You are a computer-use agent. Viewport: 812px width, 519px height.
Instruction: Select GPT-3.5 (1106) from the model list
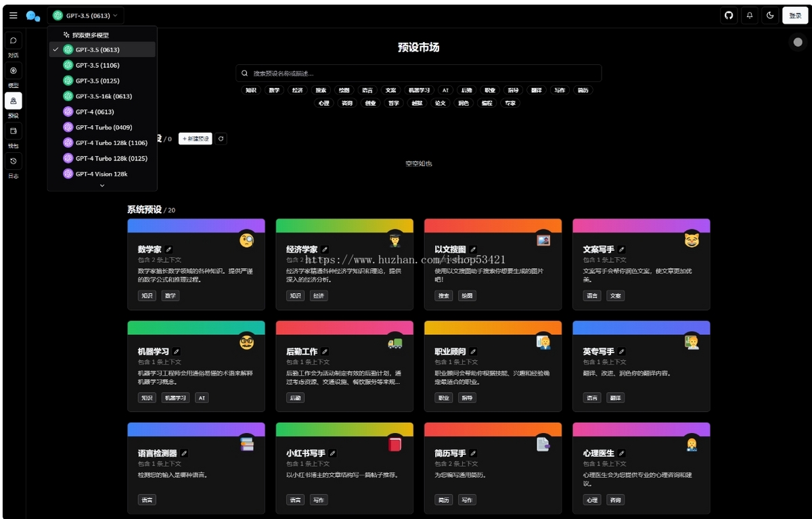coord(102,65)
